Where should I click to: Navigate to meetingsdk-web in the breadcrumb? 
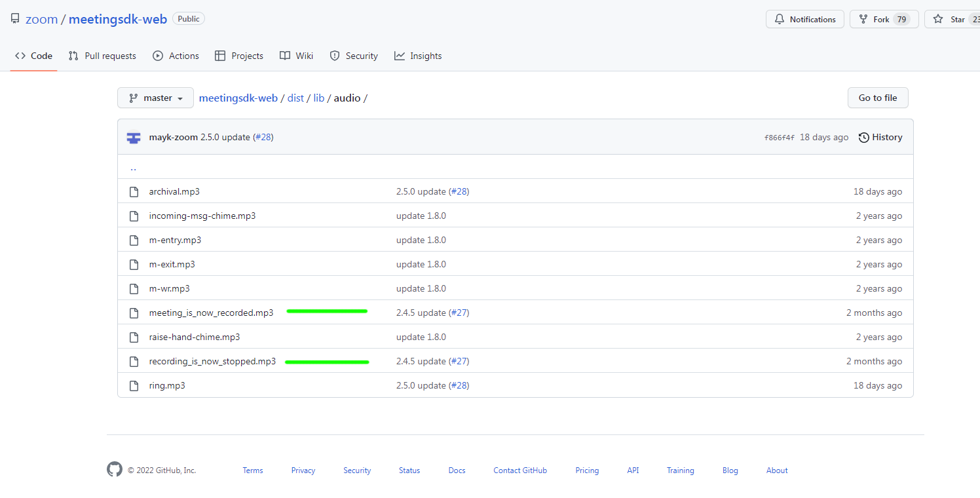238,98
